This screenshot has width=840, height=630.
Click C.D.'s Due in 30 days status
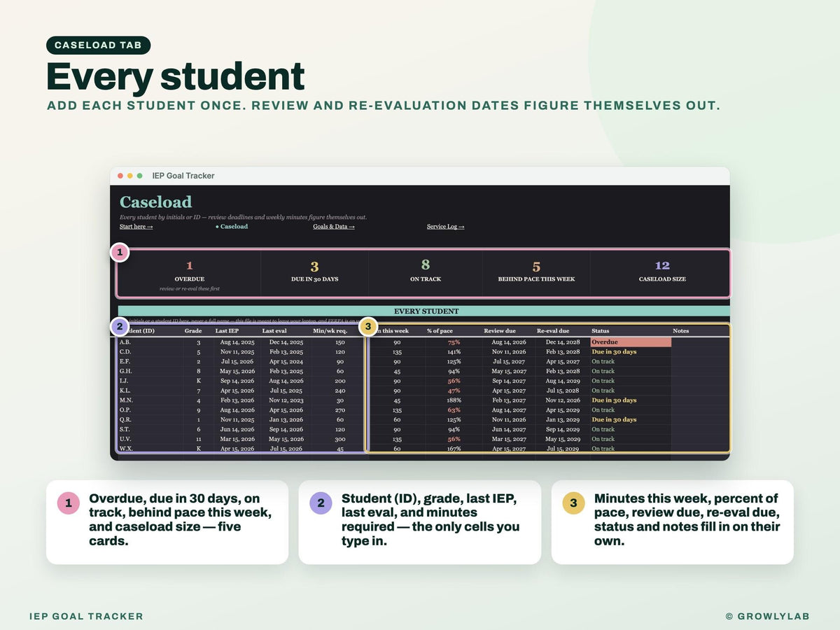point(614,352)
